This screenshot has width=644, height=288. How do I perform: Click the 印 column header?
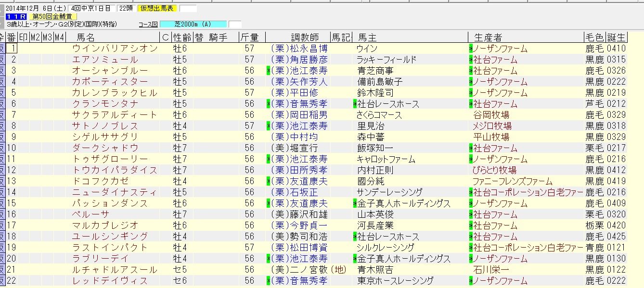pyautogui.click(x=23, y=38)
